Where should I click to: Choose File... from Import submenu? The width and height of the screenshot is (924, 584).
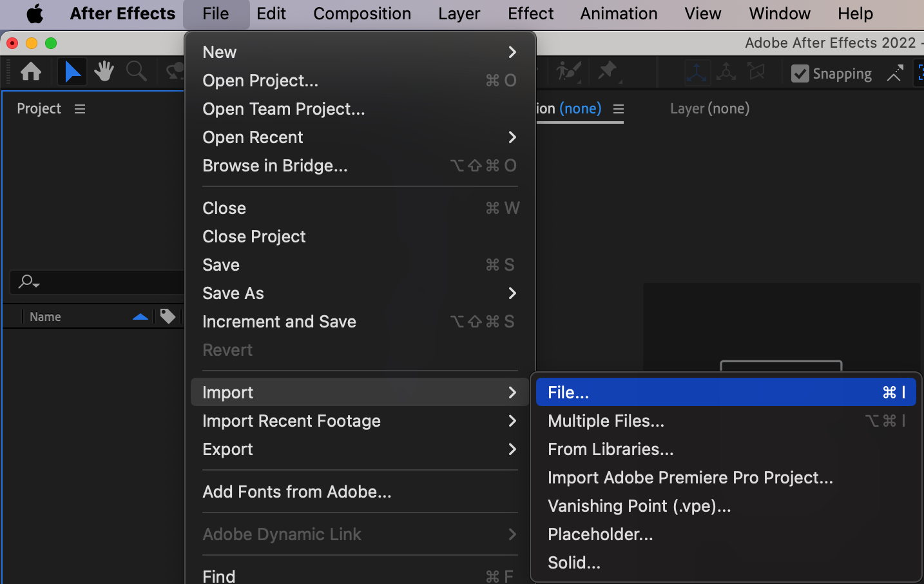726,393
